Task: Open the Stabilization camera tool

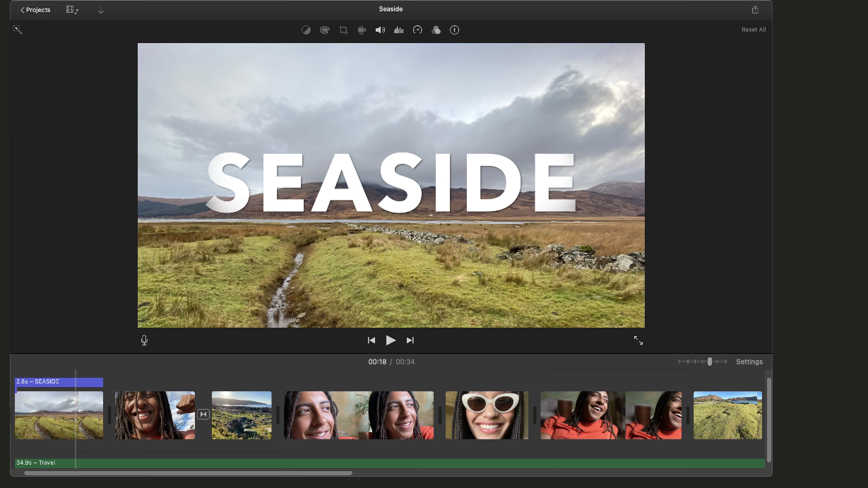Action: [362, 30]
